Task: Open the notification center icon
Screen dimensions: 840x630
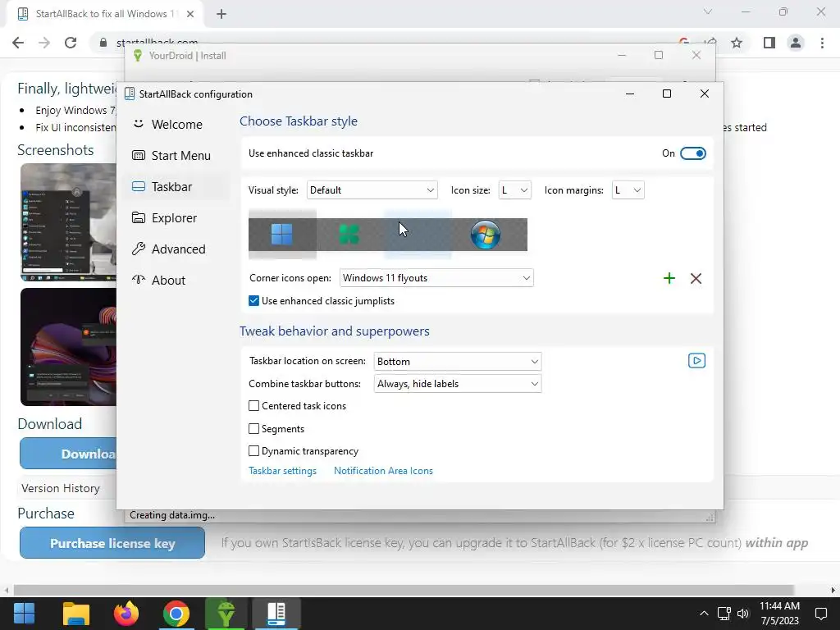Action: (820, 614)
